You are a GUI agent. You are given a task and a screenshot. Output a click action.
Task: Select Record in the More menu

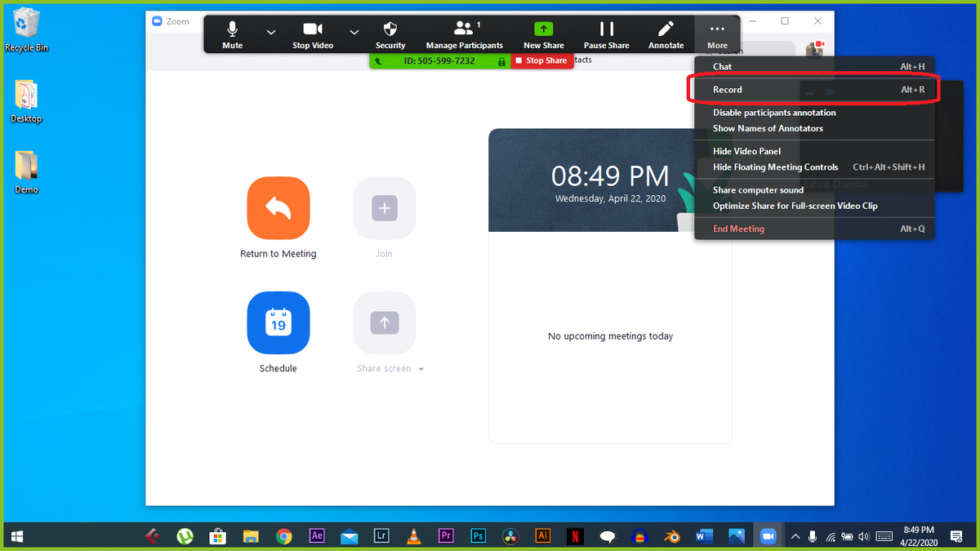point(814,90)
